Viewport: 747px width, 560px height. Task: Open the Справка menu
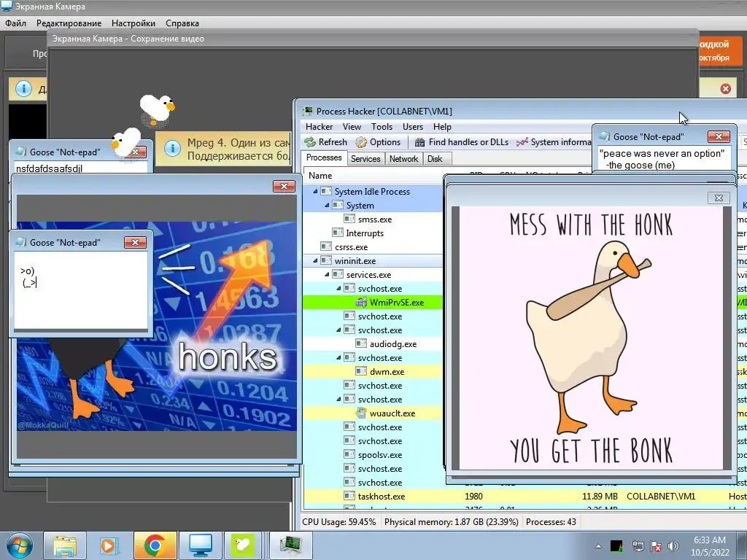pyautogui.click(x=182, y=23)
